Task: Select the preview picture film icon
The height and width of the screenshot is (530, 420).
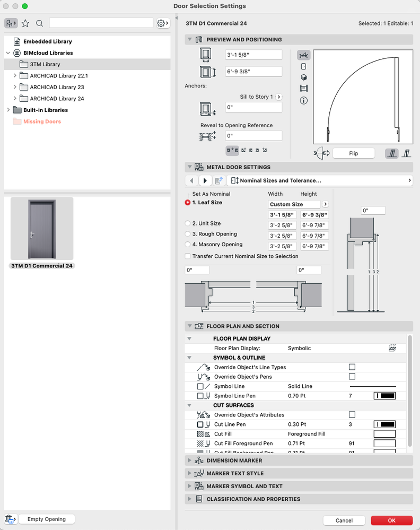Action: pos(304,89)
